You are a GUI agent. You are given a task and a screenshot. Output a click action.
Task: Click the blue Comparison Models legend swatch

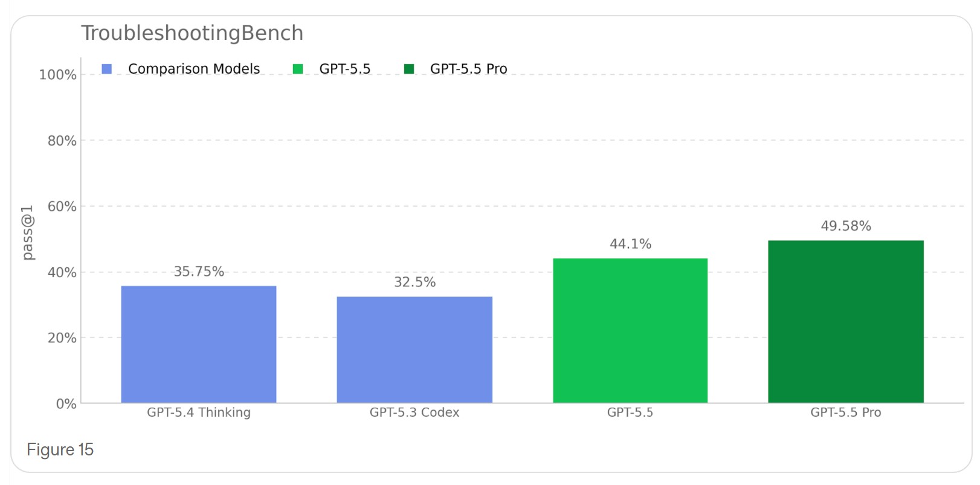pos(107,69)
